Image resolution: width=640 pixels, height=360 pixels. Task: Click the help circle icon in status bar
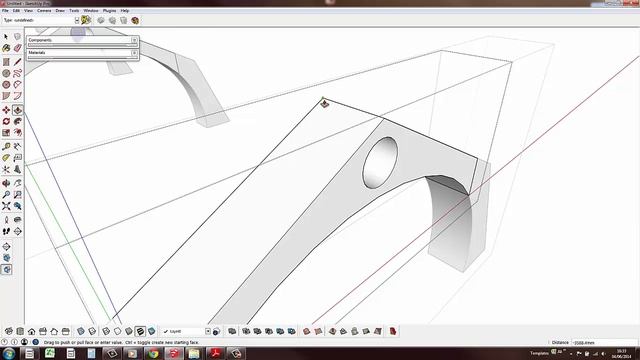36,342
